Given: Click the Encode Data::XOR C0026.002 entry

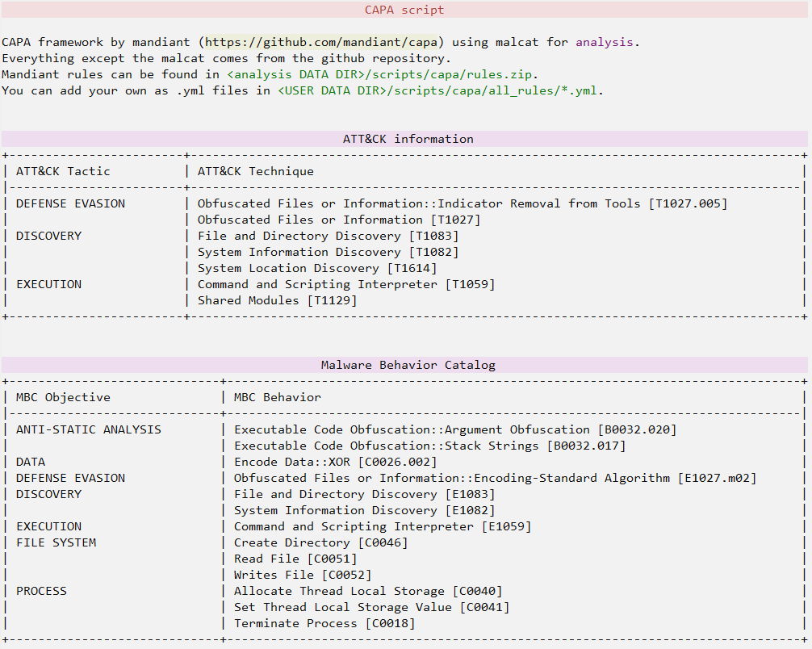Looking at the screenshot, I should (335, 462).
